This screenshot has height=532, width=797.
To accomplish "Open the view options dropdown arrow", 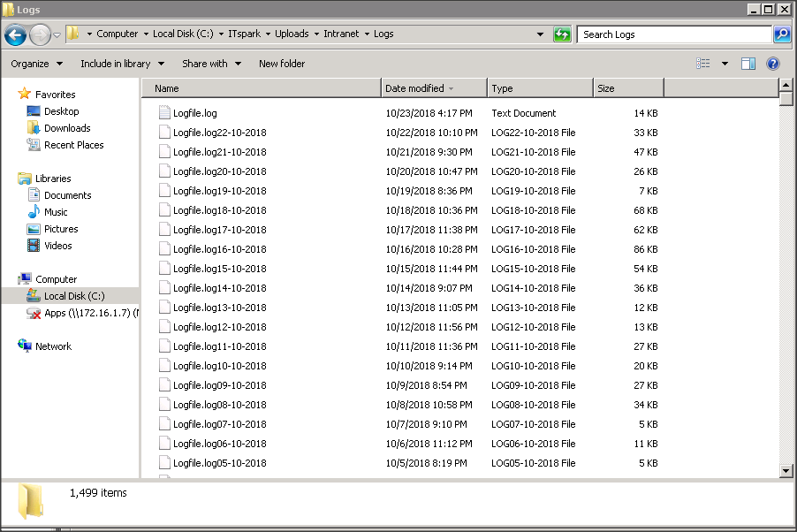I will [725, 64].
